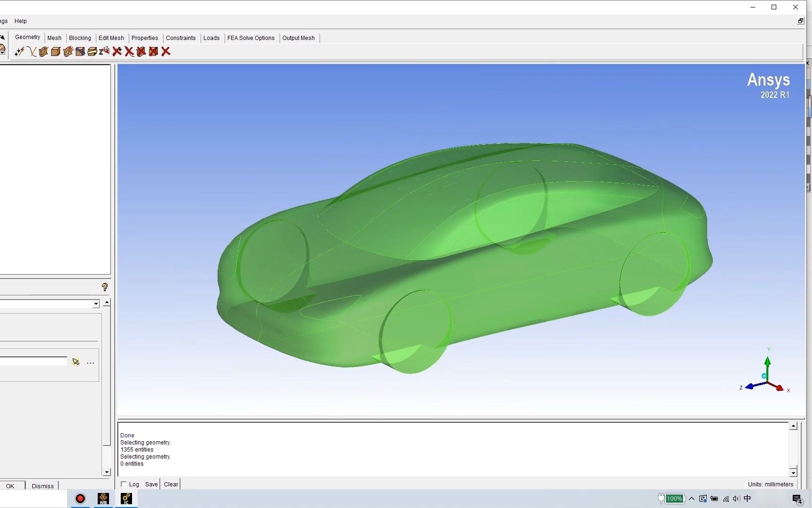Screen dimensions: 812x508
Task: Click the Dismiss button
Action: click(43, 486)
